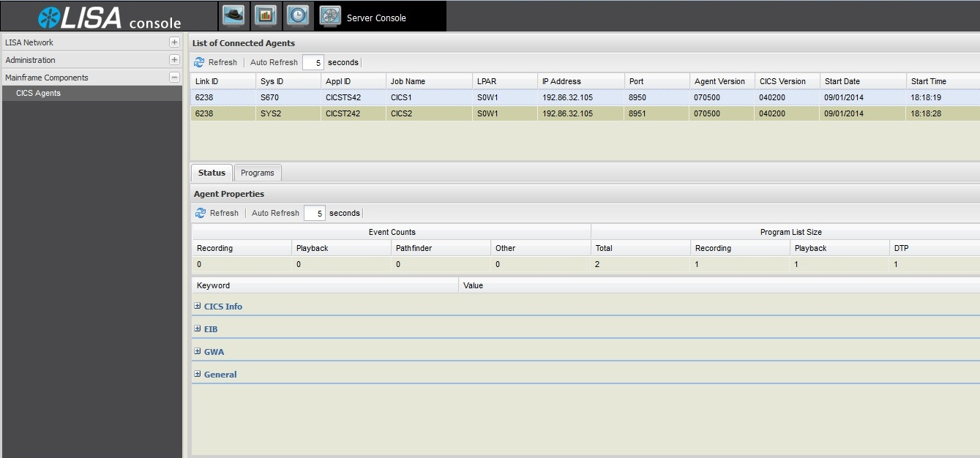Click Refresh icon in Connected Agents toolbar
Viewport: 980px width, 458px height.
point(199,63)
